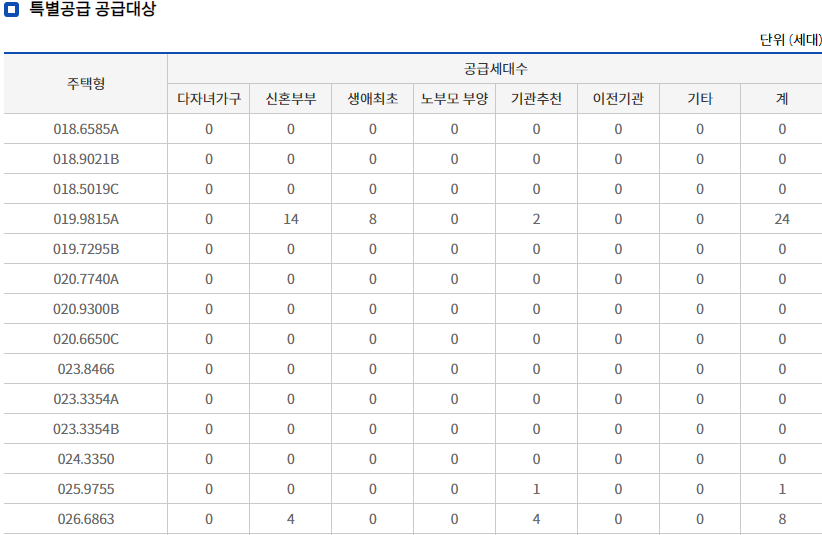Click the 주택형 column header
Screen dimensions: 822x535
click(x=86, y=83)
